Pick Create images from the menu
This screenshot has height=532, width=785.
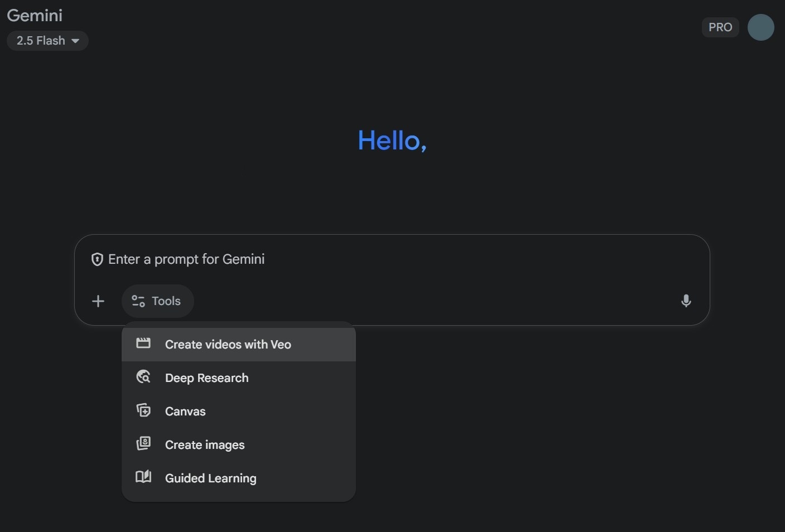pyautogui.click(x=205, y=445)
